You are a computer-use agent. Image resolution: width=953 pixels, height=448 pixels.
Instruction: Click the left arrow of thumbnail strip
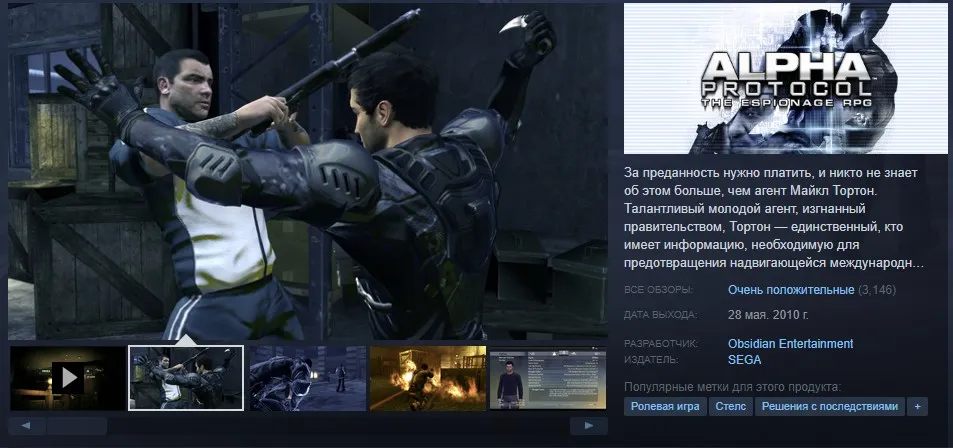pos(26,426)
